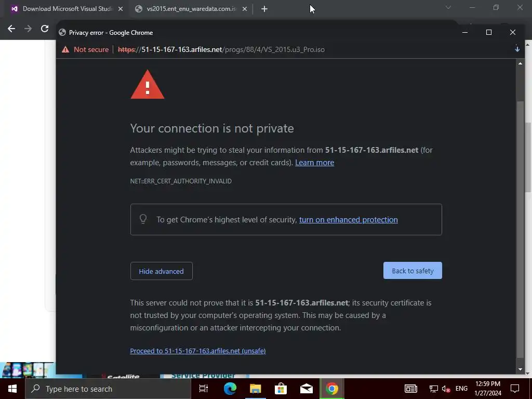Image resolution: width=532 pixels, height=399 pixels.
Task: Switch to Download Microsoft Visual Studio tab
Action: pos(67,9)
